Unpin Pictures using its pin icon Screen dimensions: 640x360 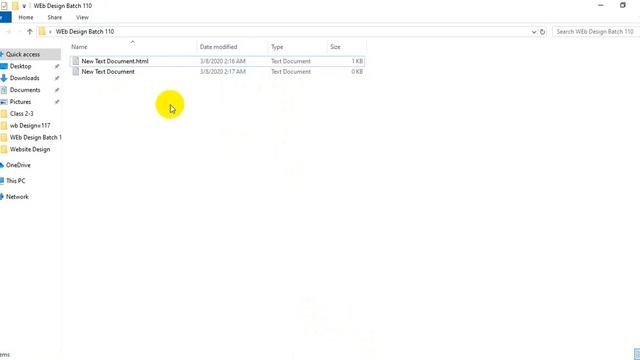57,102
